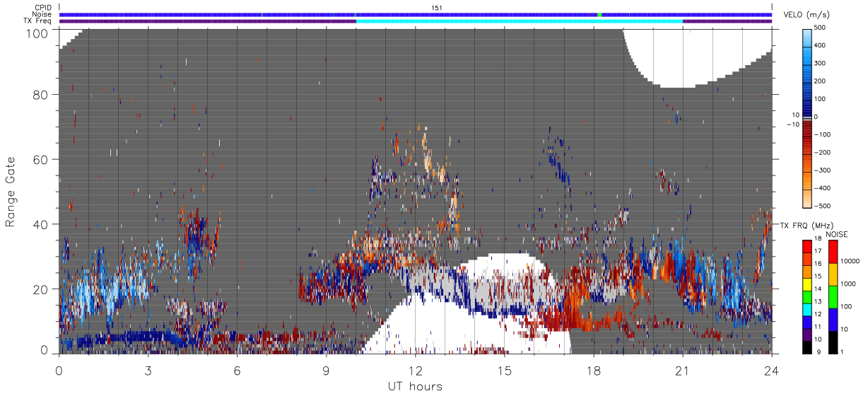Select the TX Freq row label at top left
The height and width of the screenshot is (401, 868).
tap(38, 21)
